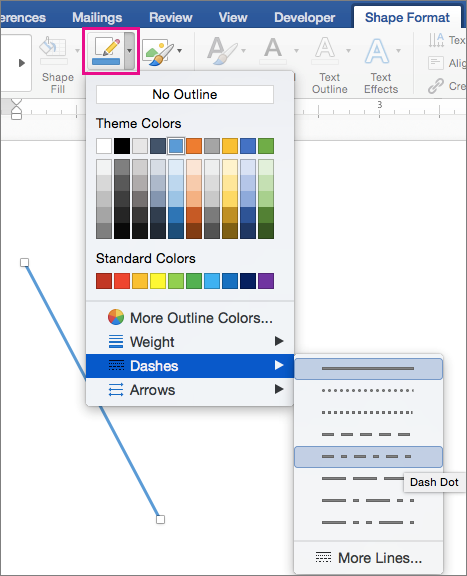Click the Text Effects glowing A icon
467x576 pixels.
pyautogui.click(x=377, y=51)
